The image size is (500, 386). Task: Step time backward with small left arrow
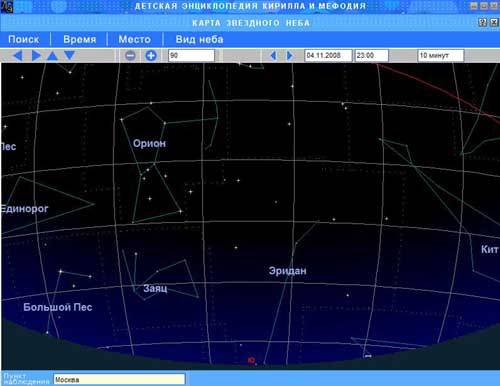point(273,55)
